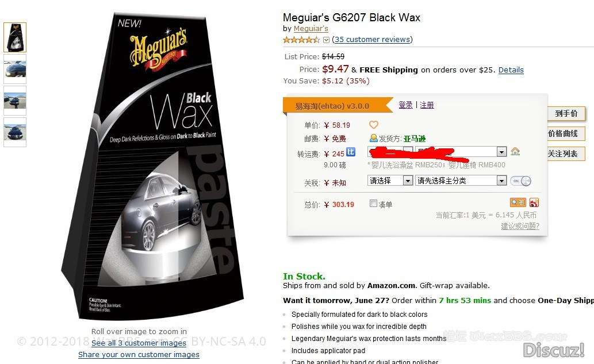
Task: Open the 35 customer reviews link
Action: [372, 40]
